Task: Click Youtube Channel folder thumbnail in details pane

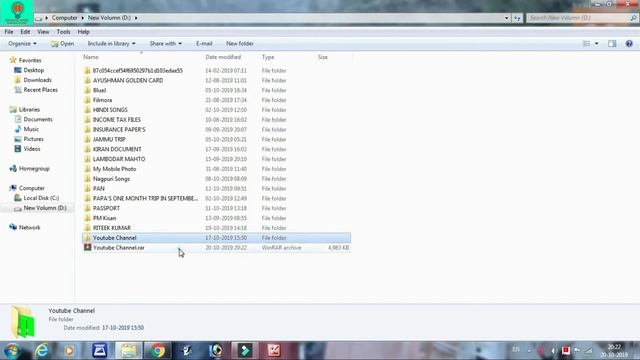Action: [x=23, y=322]
